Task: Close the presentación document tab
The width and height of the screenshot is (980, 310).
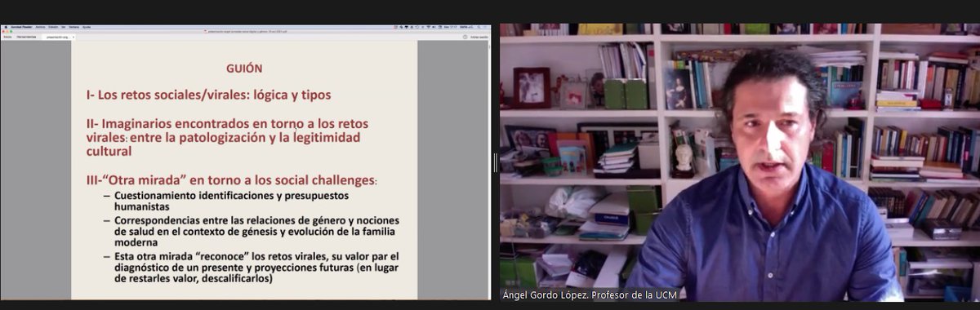Action: [x=73, y=38]
